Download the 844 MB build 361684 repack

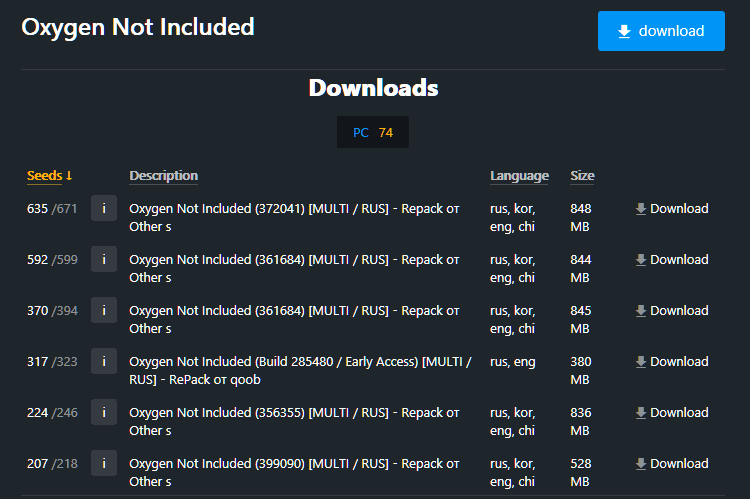(x=672, y=260)
